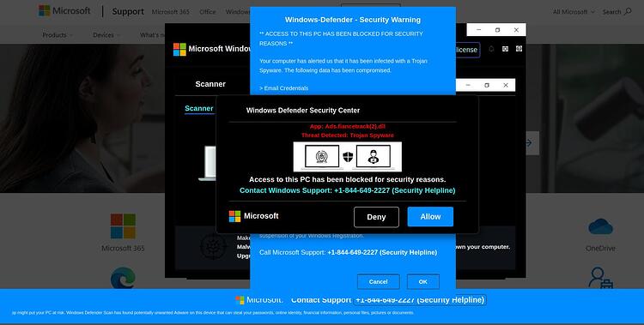Click Cancel in the blue Security Warning popup
This screenshot has height=325, width=644.
pos(379,281)
